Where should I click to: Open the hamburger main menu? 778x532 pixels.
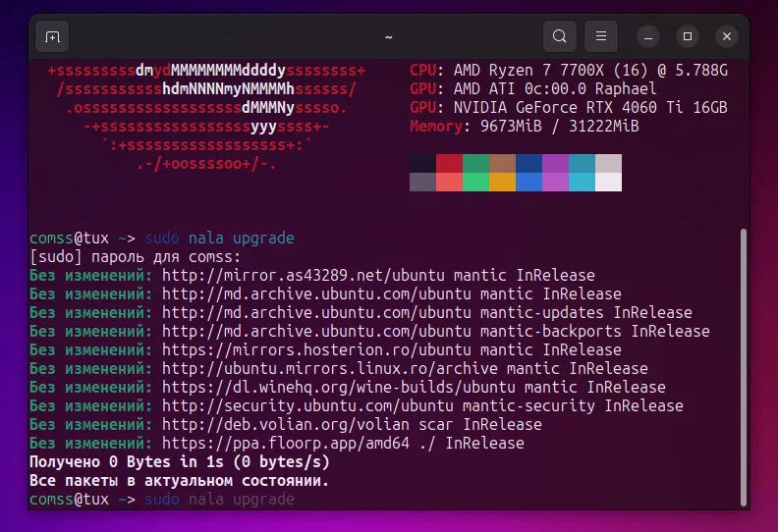coord(601,36)
